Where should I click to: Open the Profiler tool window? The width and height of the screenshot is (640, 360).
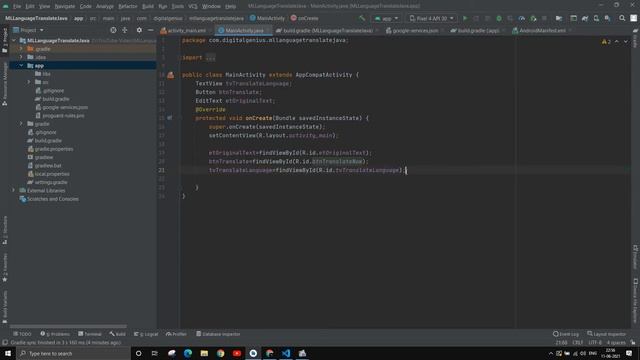(176, 334)
